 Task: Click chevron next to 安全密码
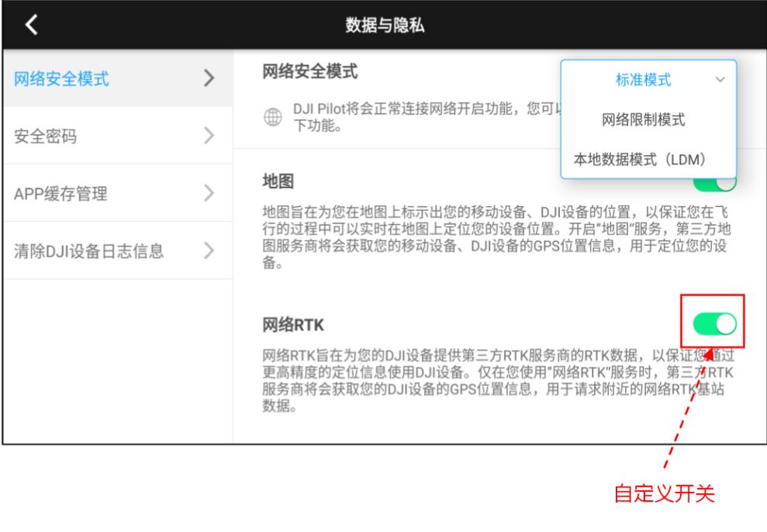click(209, 136)
